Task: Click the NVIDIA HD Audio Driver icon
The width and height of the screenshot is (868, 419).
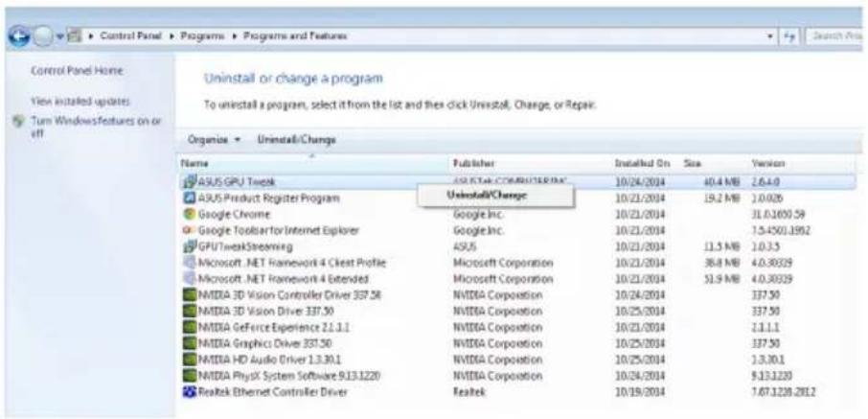Action: click(190, 360)
